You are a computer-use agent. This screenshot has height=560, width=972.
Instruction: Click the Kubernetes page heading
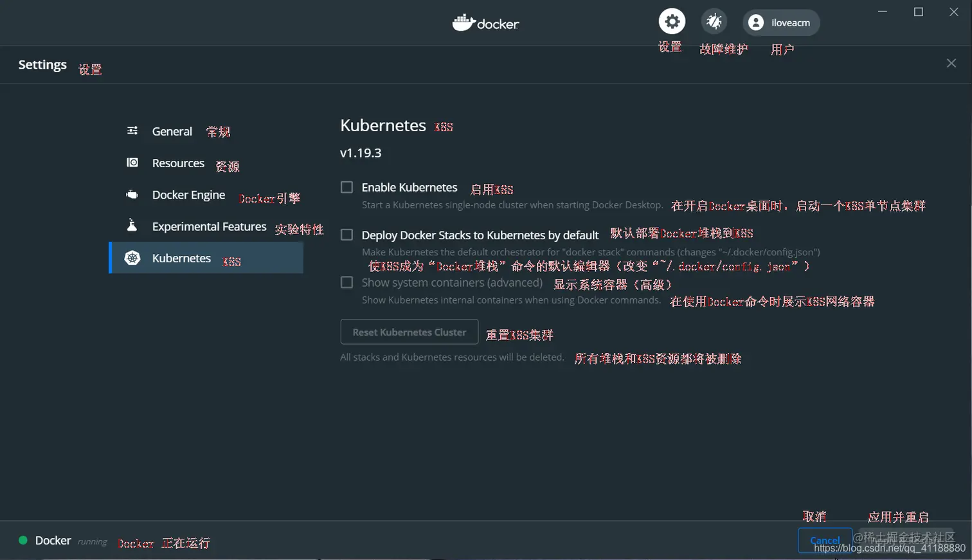383,125
